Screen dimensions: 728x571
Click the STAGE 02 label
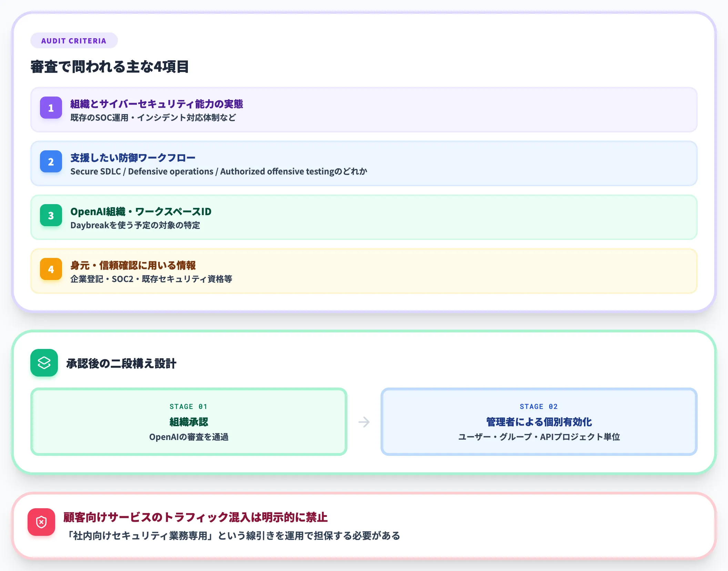point(539,407)
